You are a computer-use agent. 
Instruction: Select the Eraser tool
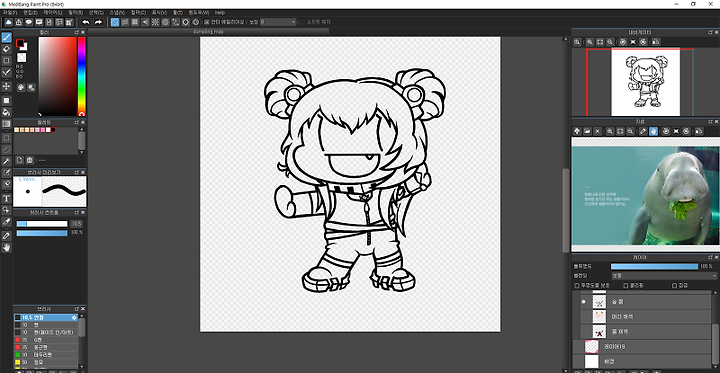[x=6, y=49]
